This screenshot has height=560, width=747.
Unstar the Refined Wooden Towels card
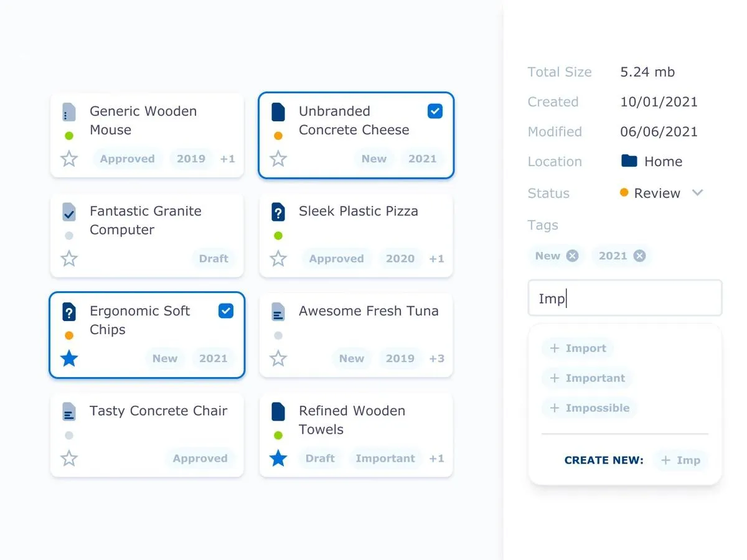[x=278, y=459]
